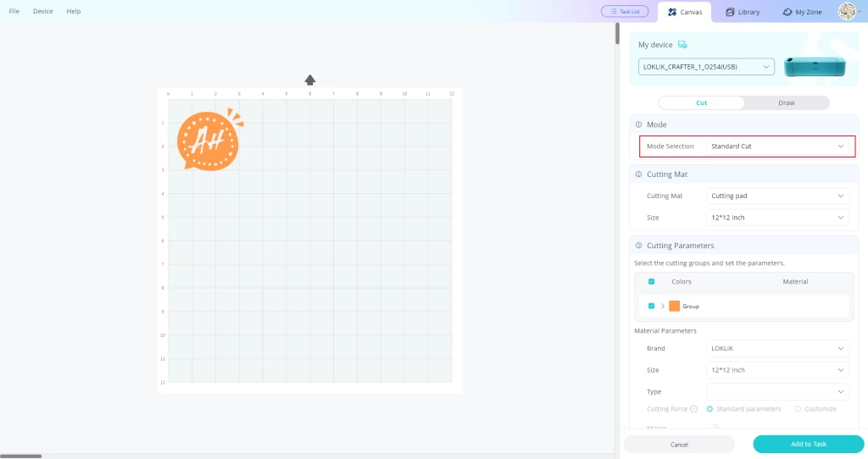Image resolution: width=868 pixels, height=459 pixels.
Task: Click the horizontal scrollbar thumb at bottom
Action: pyautogui.click(x=21, y=456)
